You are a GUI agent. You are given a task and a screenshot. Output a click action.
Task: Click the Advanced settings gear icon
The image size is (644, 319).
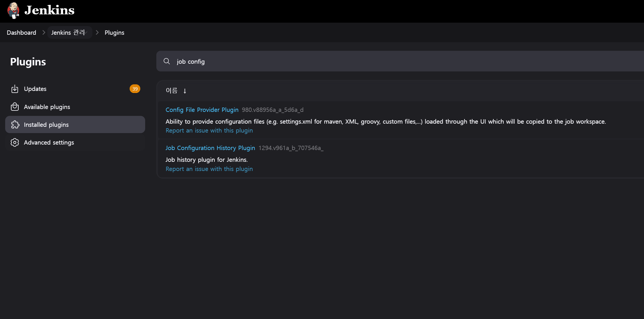[15, 142]
